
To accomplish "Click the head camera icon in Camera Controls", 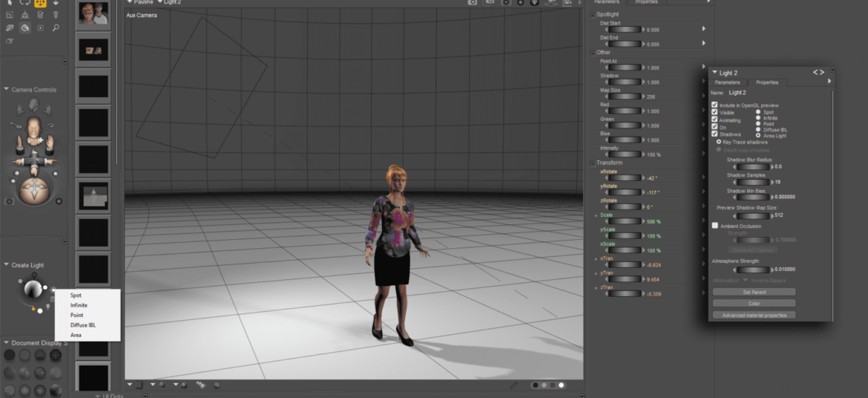I will click(x=34, y=104).
